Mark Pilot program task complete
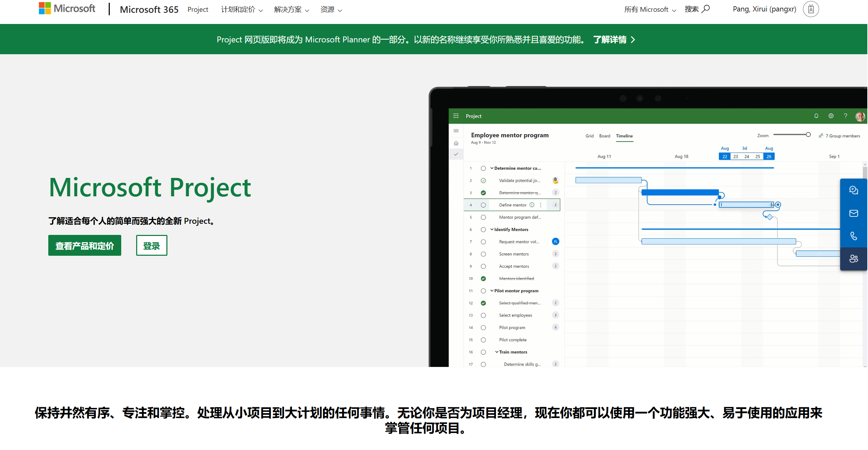 (483, 327)
